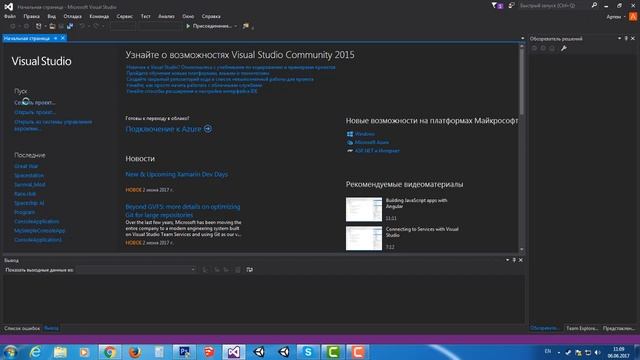Click the Undo toolbar icon
The height and width of the screenshot is (360, 640).
tap(82, 26)
